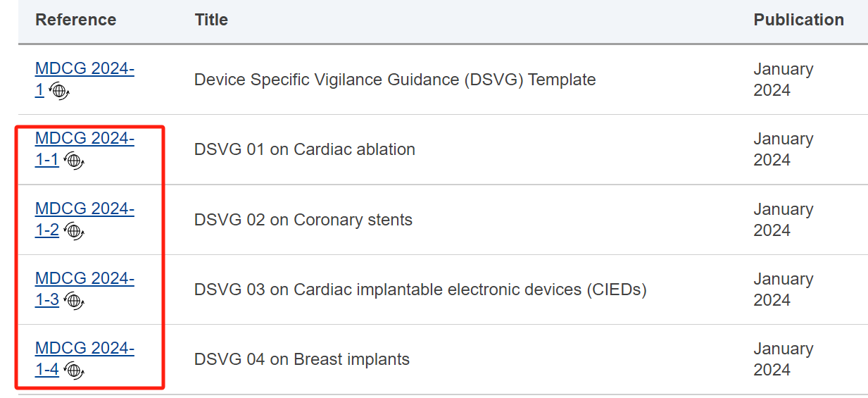Follow the MDCG 2024-1-4 reference link
Viewport: 868px width, 398px height.
tap(84, 359)
